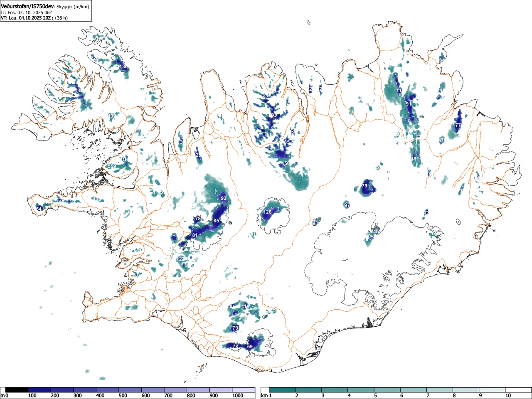The height and width of the screenshot is (399, 532).
Task: Click the (+38 h) forecast offset text
Action: [60, 18]
